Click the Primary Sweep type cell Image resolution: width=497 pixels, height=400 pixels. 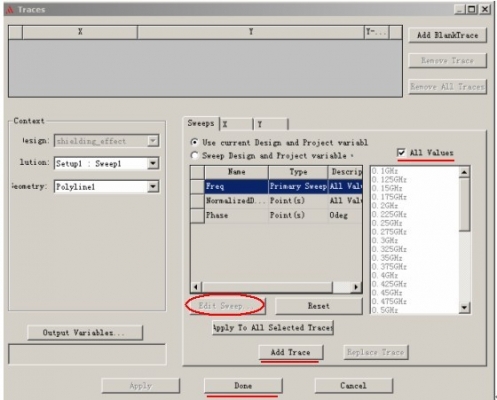pos(298,186)
